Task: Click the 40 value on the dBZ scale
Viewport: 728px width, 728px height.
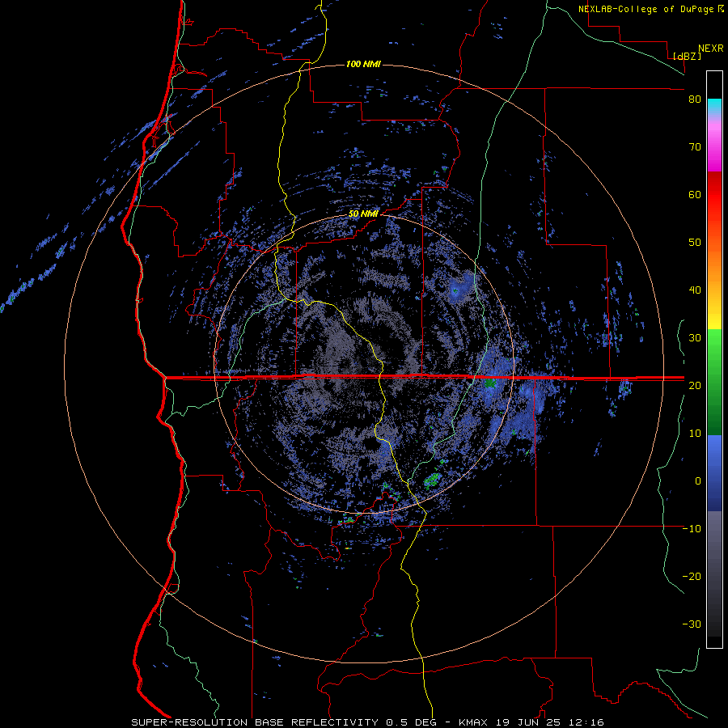Action: 695,290
